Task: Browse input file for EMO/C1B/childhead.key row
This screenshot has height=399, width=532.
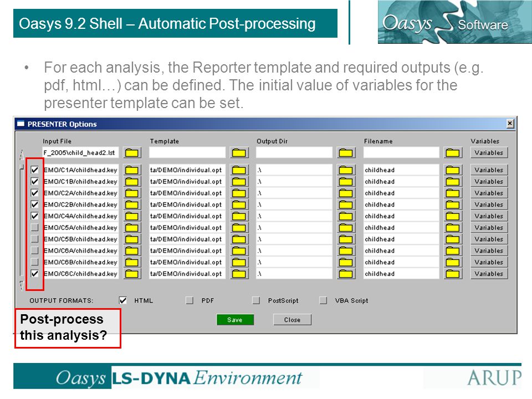Action: coord(132,182)
